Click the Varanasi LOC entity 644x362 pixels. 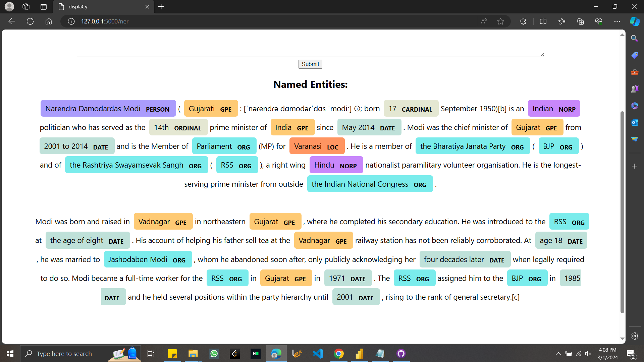click(x=317, y=146)
